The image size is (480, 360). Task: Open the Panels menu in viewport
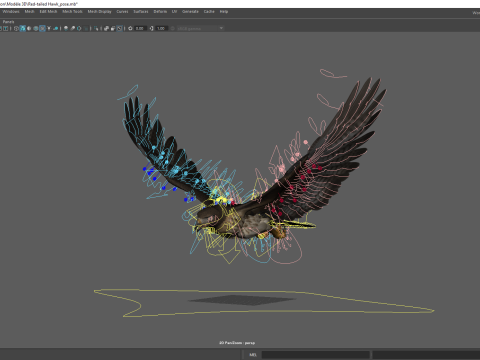[8, 22]
